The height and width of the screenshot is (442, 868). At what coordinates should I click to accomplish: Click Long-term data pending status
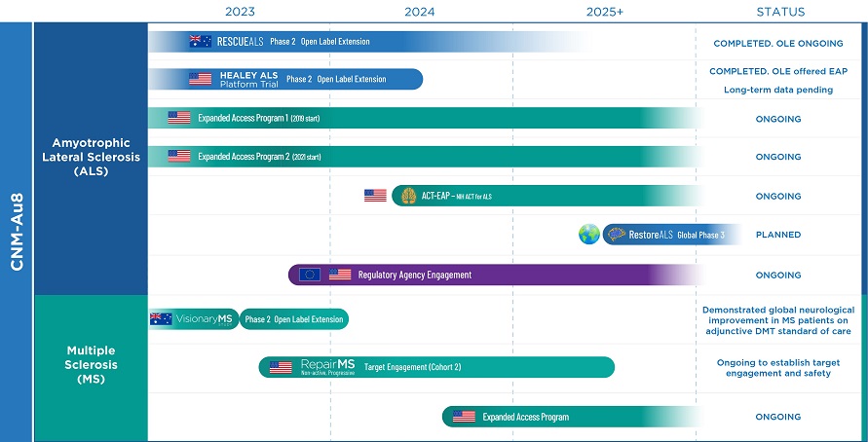778,90
